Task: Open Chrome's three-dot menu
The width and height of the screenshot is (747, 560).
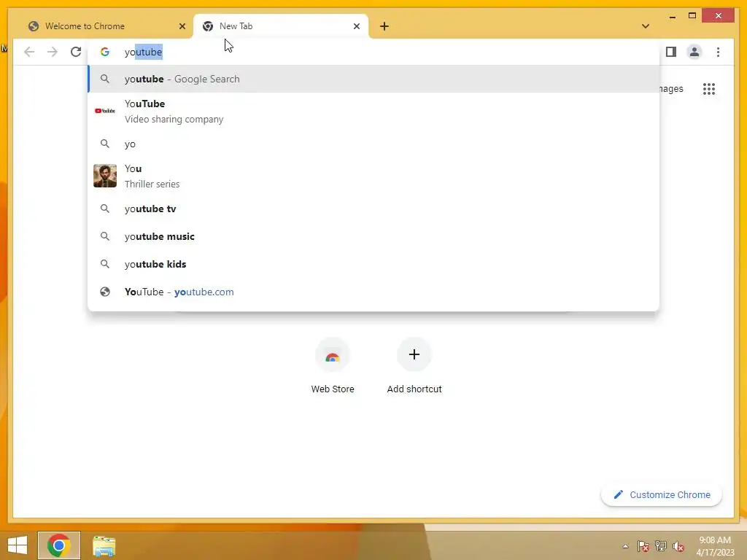Action: pyautogui.click(x=718, y=52)
